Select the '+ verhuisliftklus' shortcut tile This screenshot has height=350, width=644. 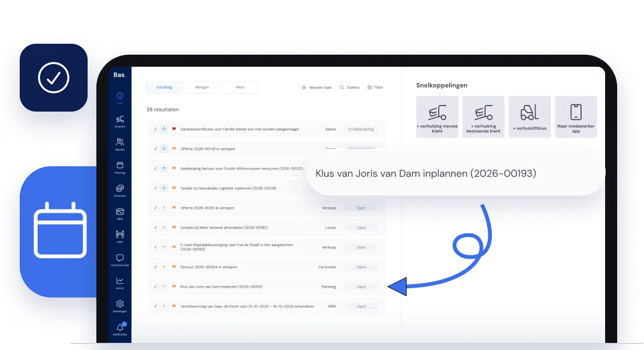(x=530, y=117)
